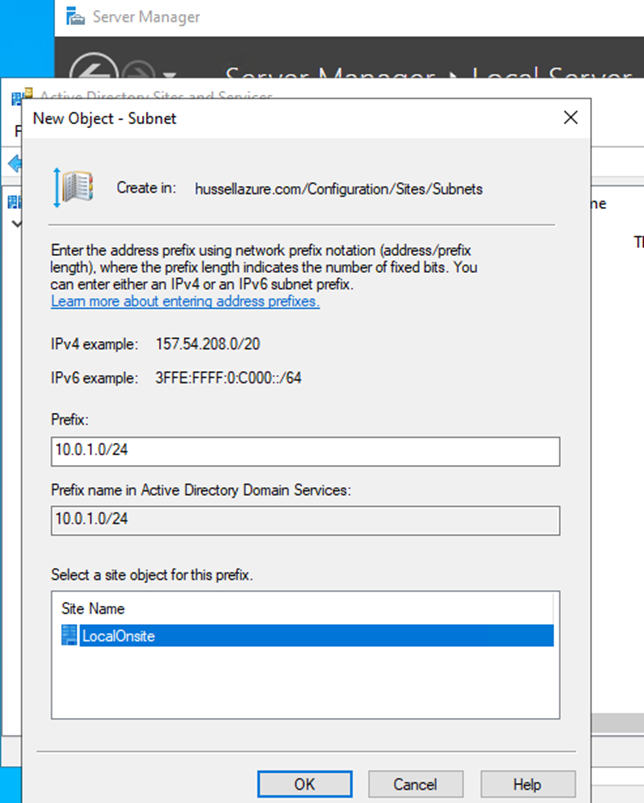Click the LocalOnsite site icon
Viewport: 644px width, 803px height.
tap(69, 636)
